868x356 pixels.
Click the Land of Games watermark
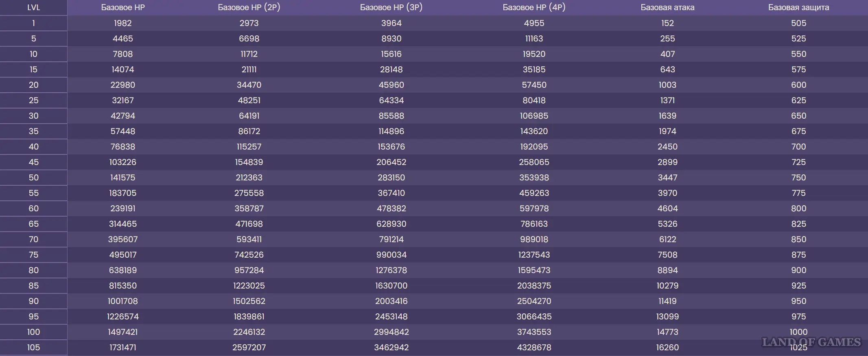(x=811, y=342)
